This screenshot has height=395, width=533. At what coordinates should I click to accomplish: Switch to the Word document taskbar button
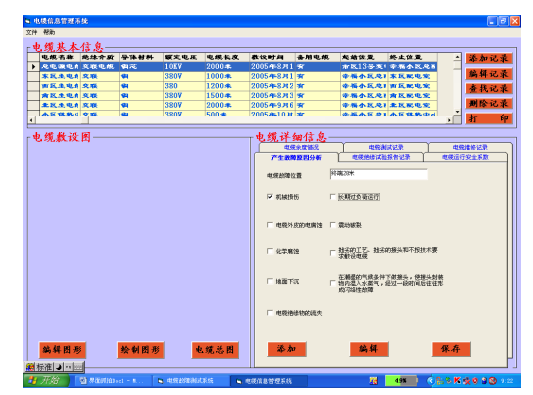(112, 381)
